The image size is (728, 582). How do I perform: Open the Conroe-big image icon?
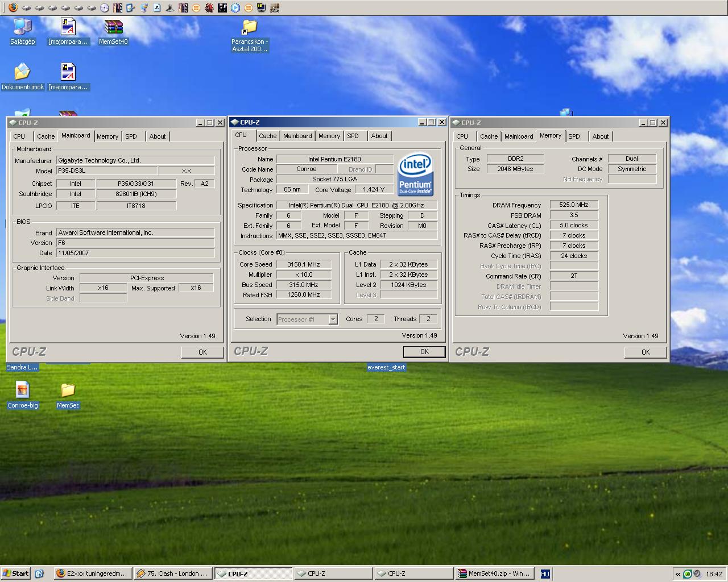pos(22,395)
